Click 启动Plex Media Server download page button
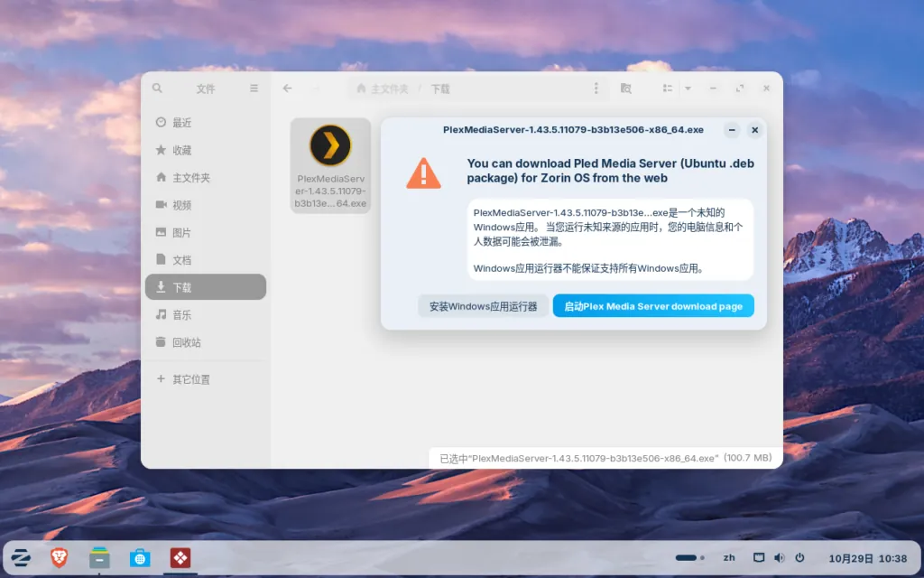 pos(653,306)
